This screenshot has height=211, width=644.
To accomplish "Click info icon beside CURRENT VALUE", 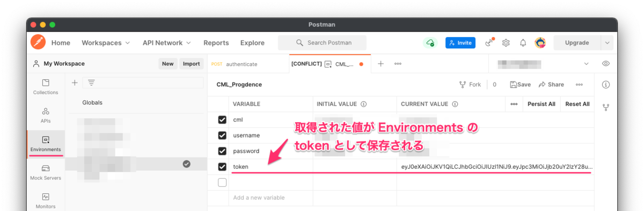I will [x=455, y=104].
